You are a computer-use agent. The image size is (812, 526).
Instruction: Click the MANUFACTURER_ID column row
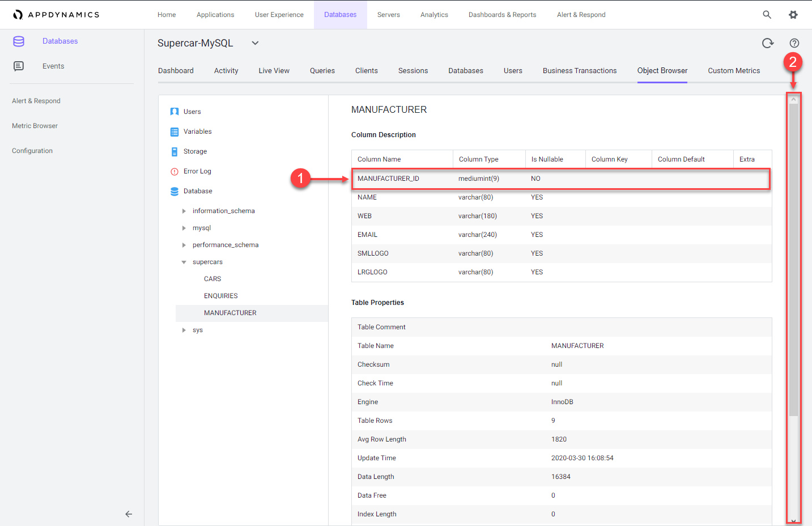(562, 179)
